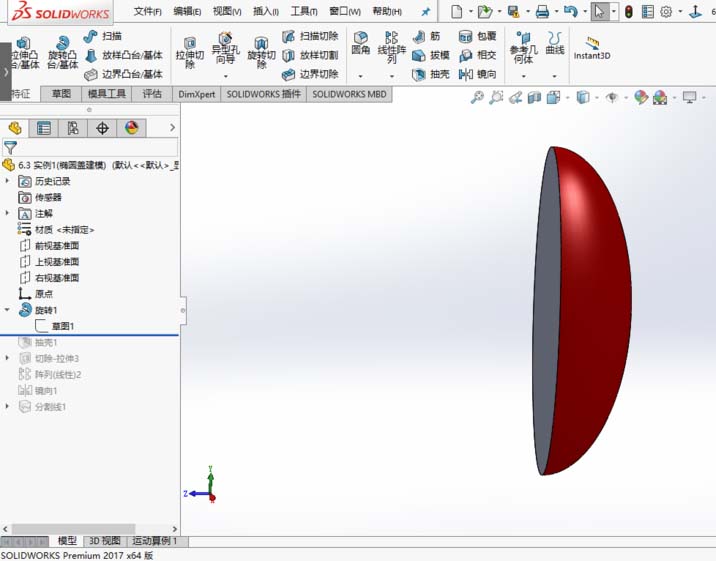Switch to the 评估 tab
This screenshot has width=716, height=561.
(152, 94)
